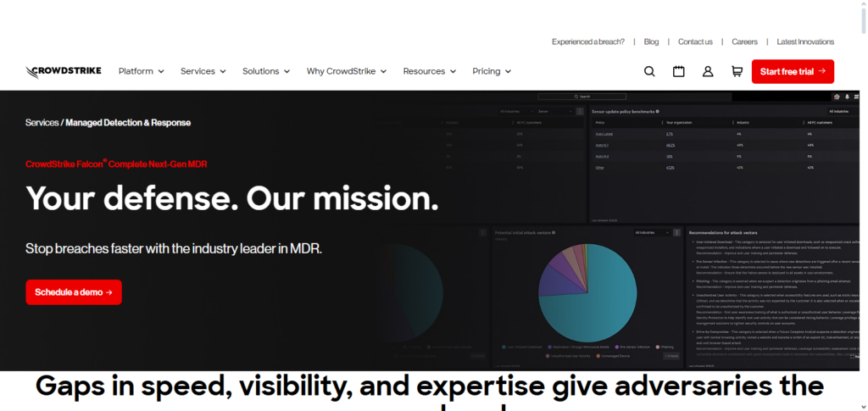Open the Why CrowdStrike dropdown

point(346,72)
